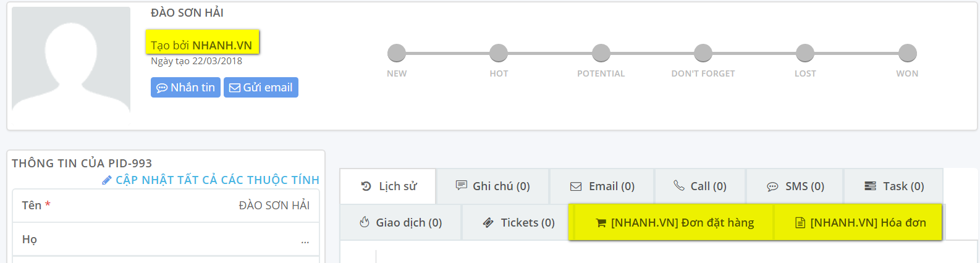
Task: Switch to the Task (0) tab
Action: click(x=893, y=186)
